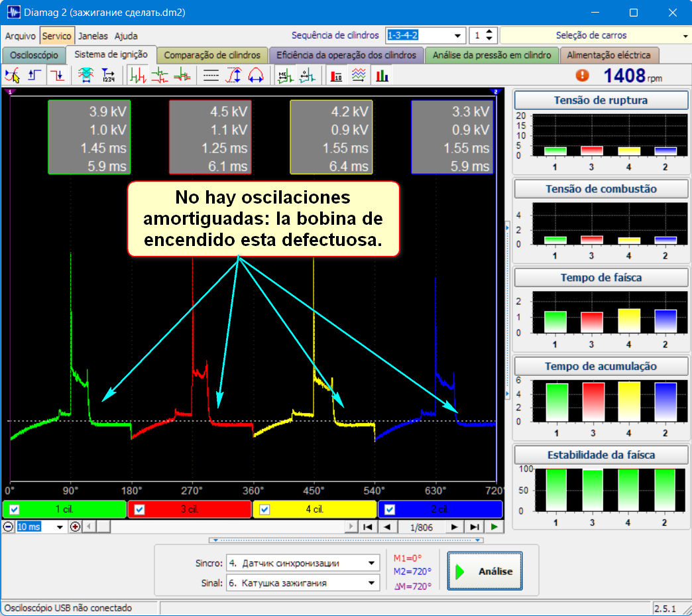Click the horizontal scrollbar left arrow

click(x=89, y=526)
